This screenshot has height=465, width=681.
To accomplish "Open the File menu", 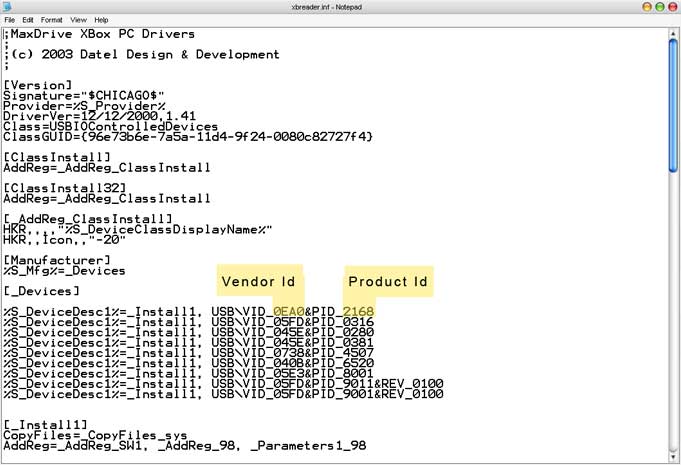I will pyautogui.click(x=9, y=20).
